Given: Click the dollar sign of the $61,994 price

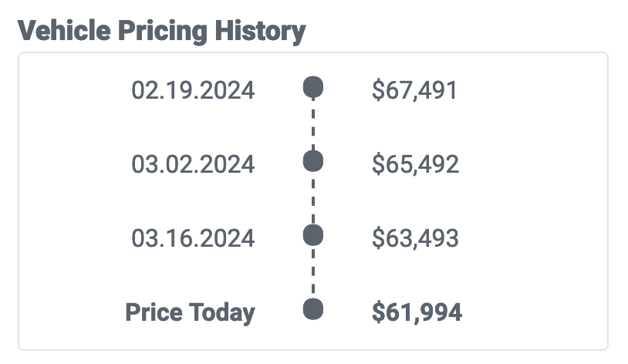Looking at the screenshot, I should point(378,312).
